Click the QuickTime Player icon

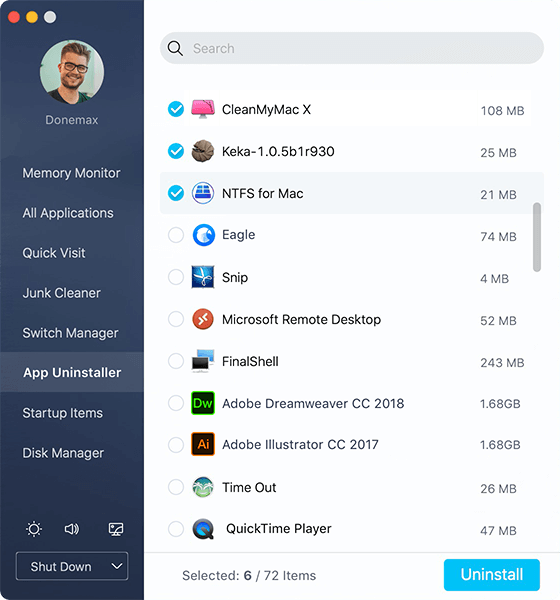(203, 529)
